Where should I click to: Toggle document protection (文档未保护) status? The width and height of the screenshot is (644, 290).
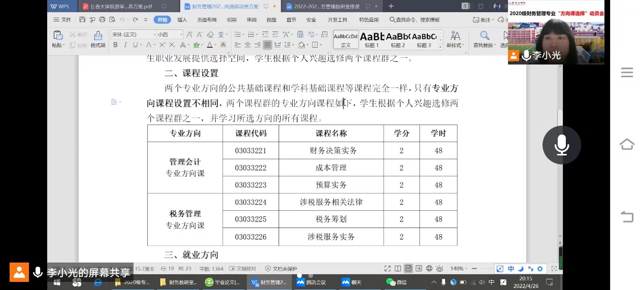(x=281, y=268)
